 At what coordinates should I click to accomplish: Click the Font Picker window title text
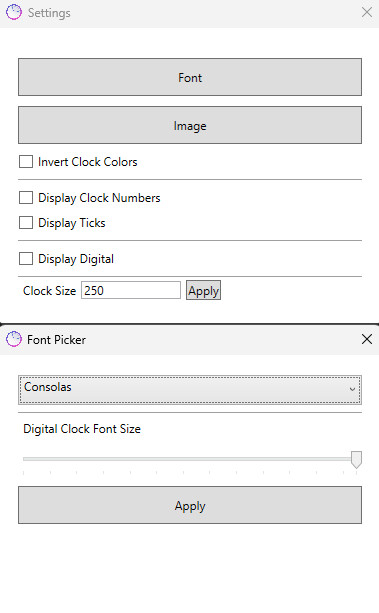point(56,340)
